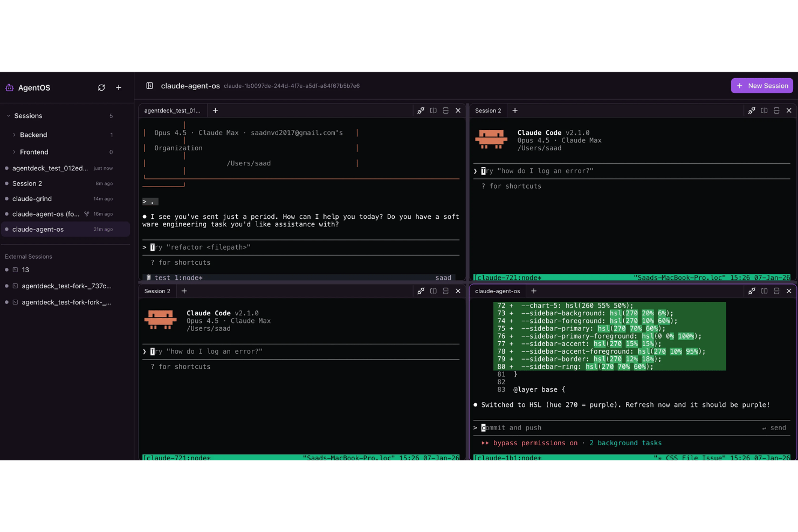Open the claude-grind session
Image resolution: width=798 pixels, height=532 pixels.
(65, 199)
